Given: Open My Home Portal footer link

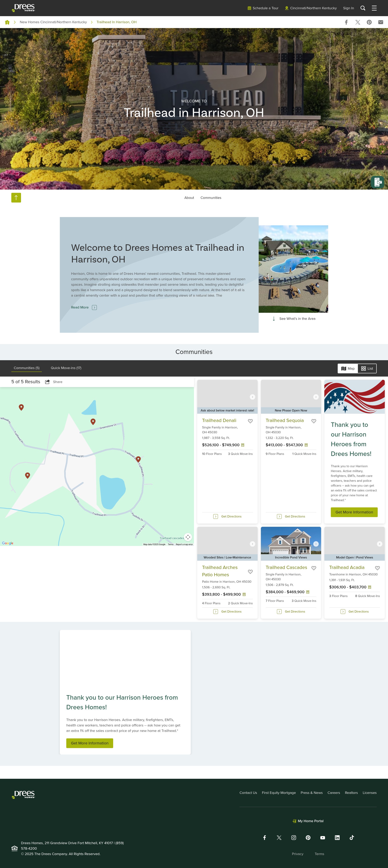Looking at the screenshot, I should coord(308,821).
